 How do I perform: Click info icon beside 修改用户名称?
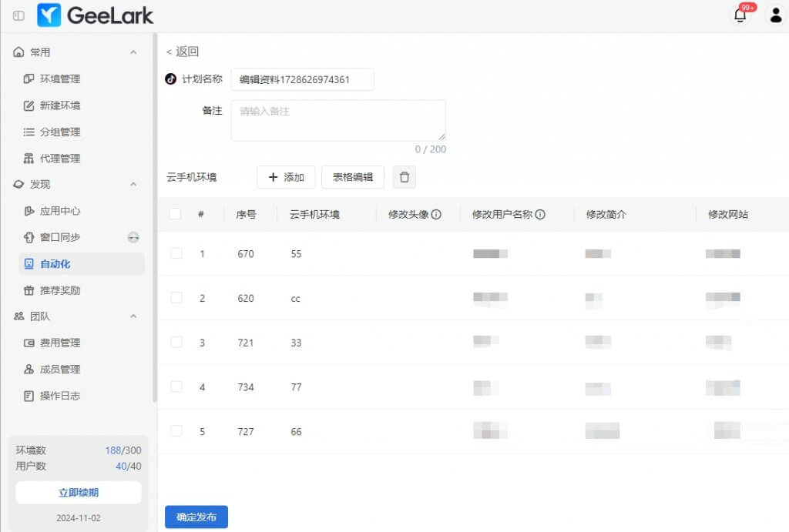(x=540, y=215)
